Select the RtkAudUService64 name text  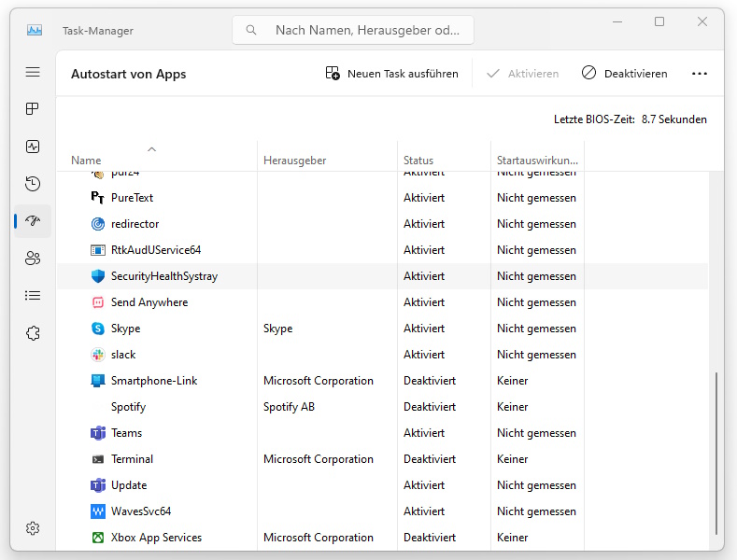pos(156,250)
